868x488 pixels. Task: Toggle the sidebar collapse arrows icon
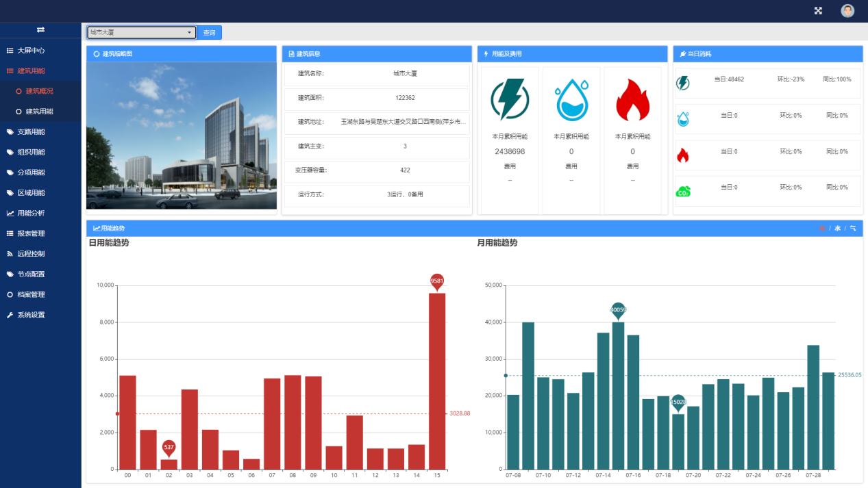click(40, 29)
